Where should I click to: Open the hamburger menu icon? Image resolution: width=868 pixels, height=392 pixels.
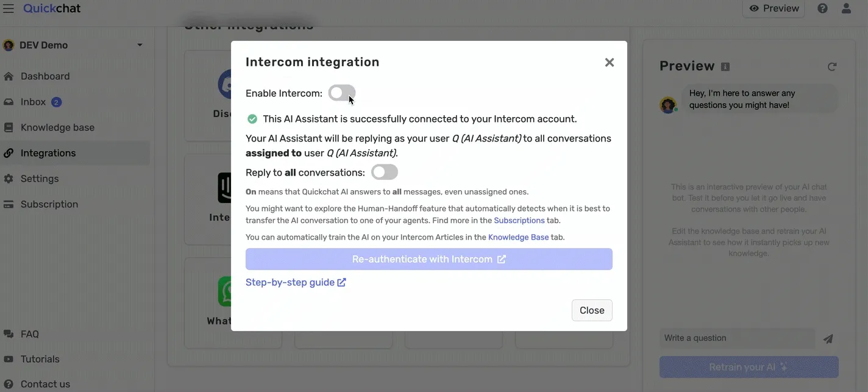coord(9,9)
